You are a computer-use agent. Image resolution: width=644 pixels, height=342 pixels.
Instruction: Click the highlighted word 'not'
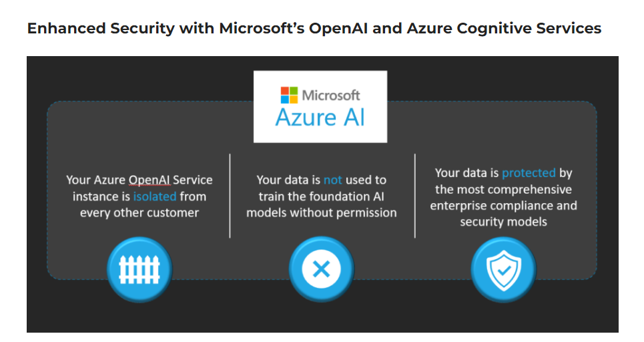coord(333,180)
